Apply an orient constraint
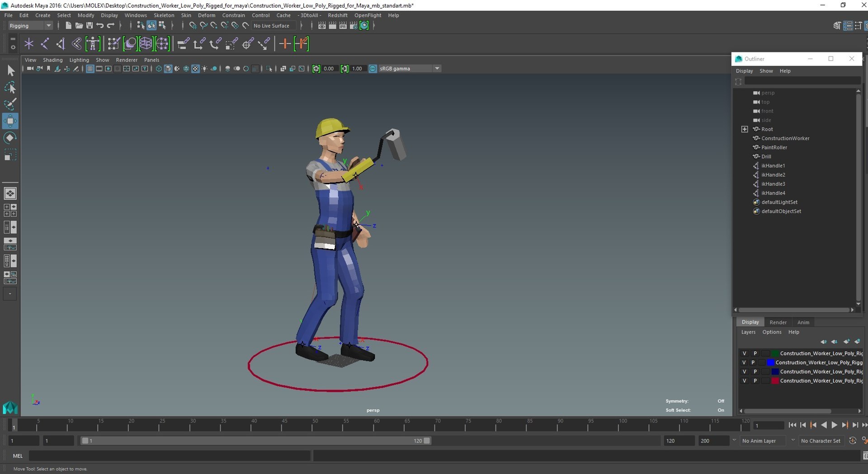The image size is (868, 474). (215, 44)
